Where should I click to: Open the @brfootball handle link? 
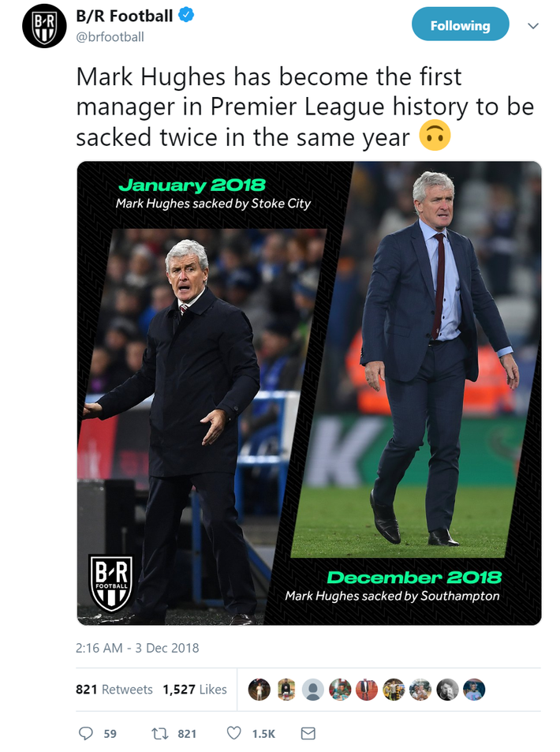pos(110,36)
